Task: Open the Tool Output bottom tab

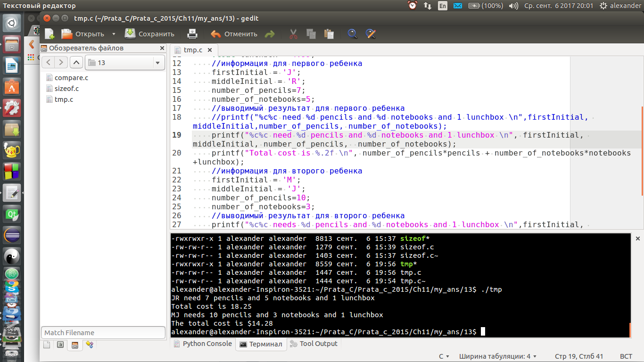Action: point(314,344)
